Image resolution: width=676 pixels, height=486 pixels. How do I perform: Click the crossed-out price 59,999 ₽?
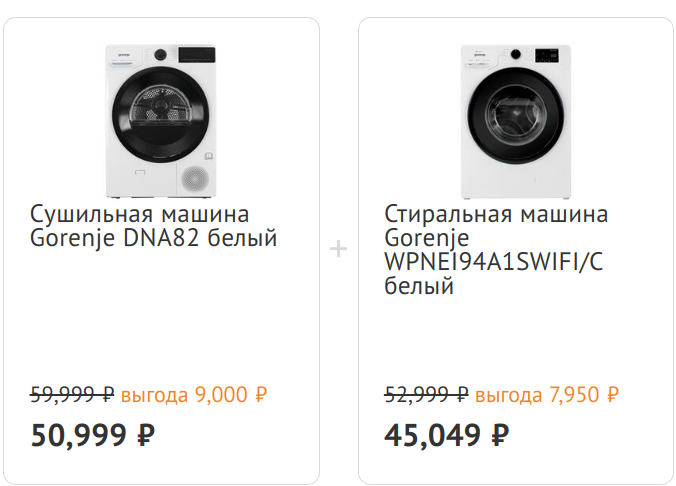pyautogui.click(x=72, y=394)
